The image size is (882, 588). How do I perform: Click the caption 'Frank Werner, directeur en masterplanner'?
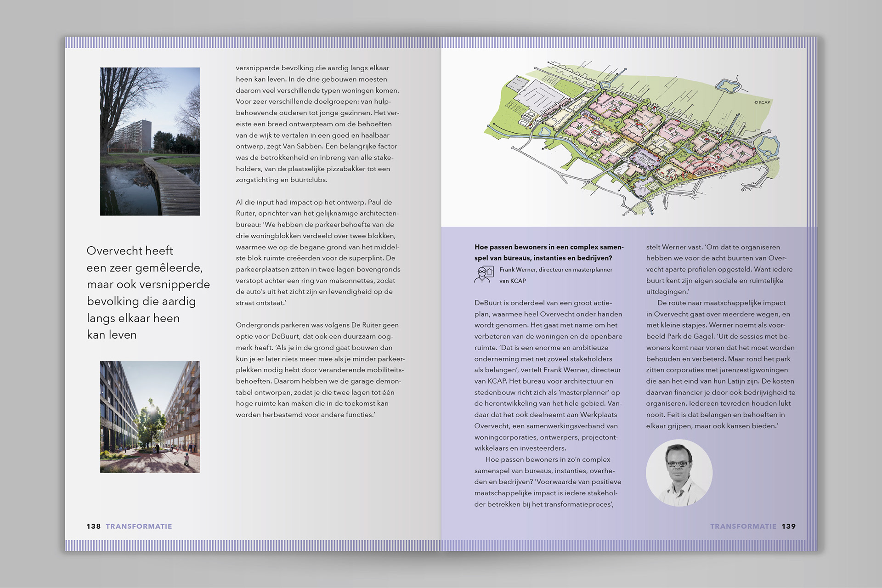click(556, 270)
